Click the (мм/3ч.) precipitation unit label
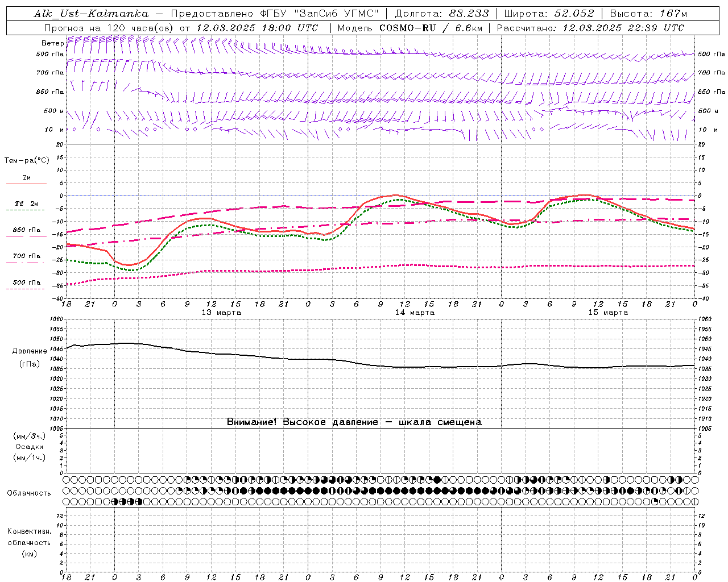Viewport: 728px width, 582px height. click(30, 436)
